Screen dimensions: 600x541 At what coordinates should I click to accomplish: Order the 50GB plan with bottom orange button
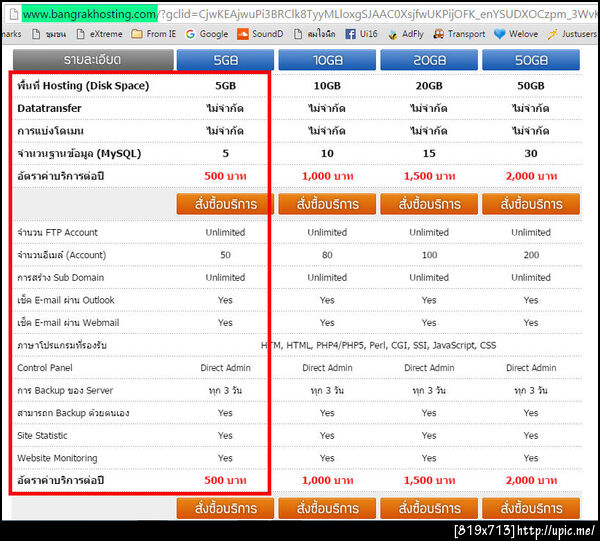531,508
